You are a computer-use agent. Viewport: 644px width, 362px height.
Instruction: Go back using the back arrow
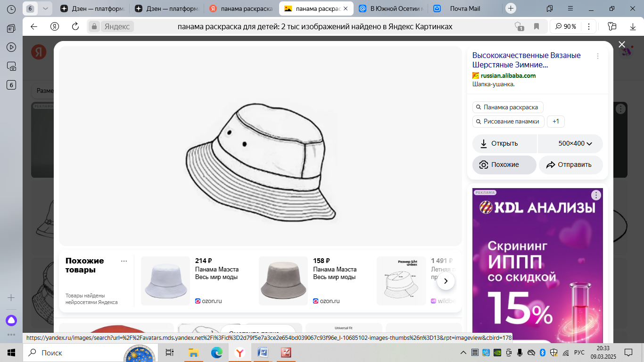coord(34,26)
